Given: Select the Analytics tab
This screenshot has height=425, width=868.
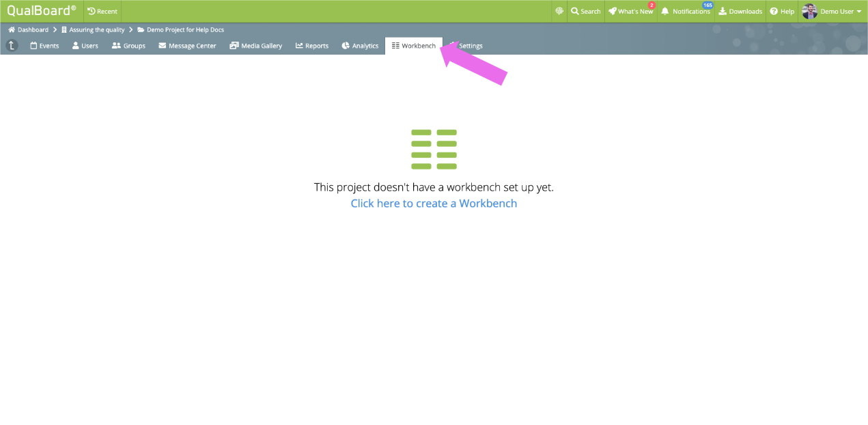Looking at the screenshot, I should click(360, 46).
